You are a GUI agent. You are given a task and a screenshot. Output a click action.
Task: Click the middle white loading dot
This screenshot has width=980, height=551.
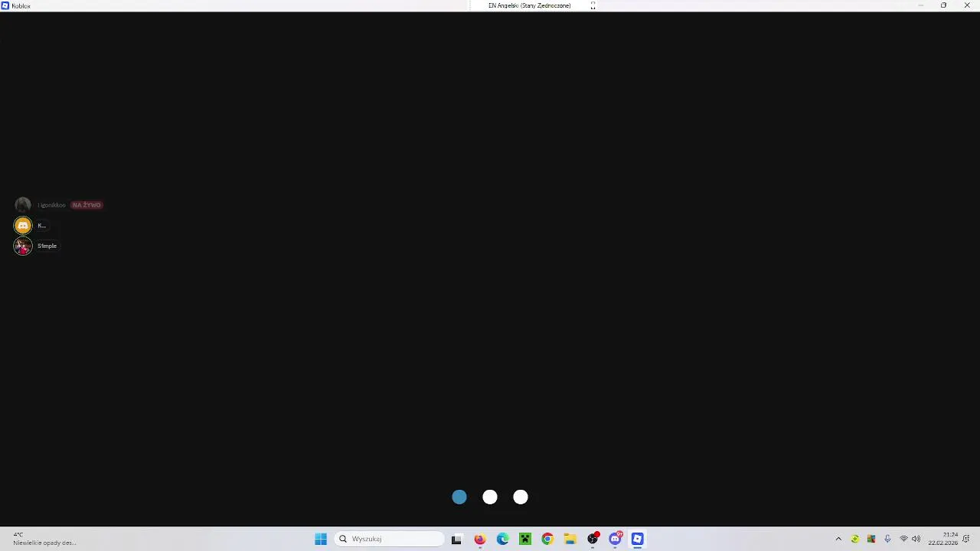pos(490,497)
